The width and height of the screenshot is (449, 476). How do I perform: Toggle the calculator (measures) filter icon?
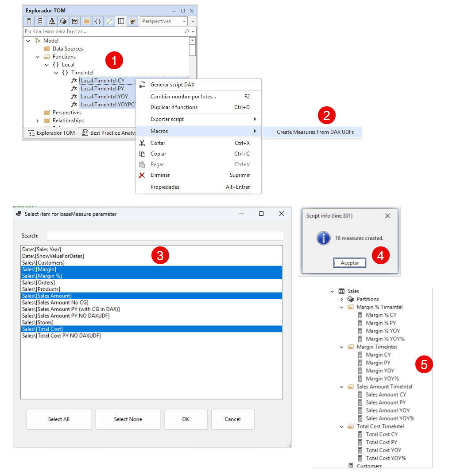(29, 21)
